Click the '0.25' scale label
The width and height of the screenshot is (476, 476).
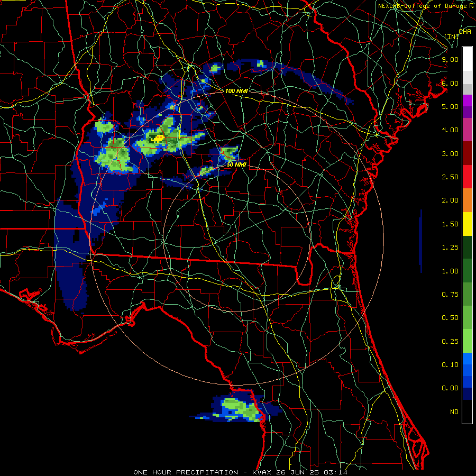pos(450,342)
